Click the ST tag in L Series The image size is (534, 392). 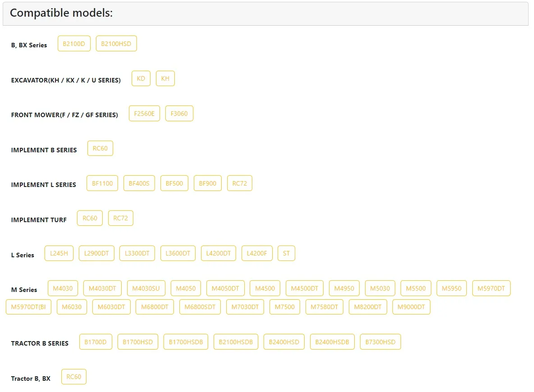tap(287, 253)
